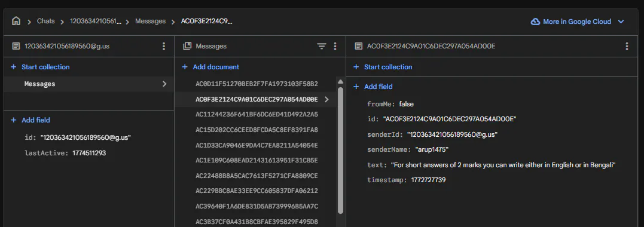
Task: Click the text field value about short answers
Action: (503, 165)
